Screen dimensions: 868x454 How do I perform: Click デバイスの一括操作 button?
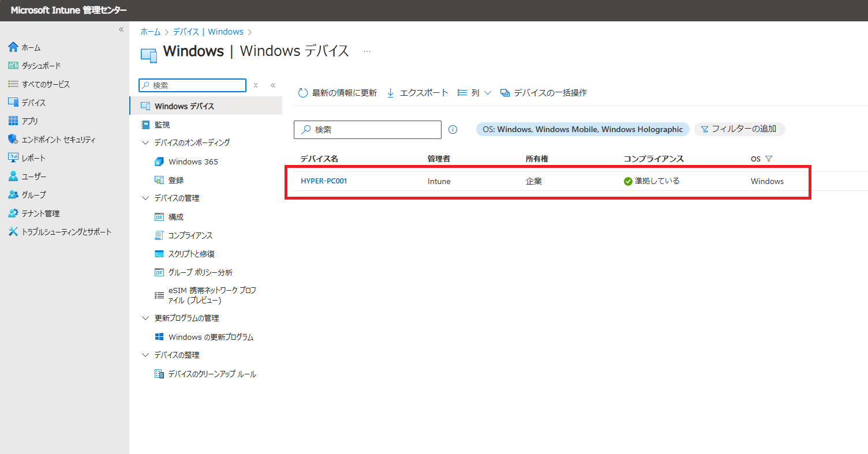coord(544,93)
